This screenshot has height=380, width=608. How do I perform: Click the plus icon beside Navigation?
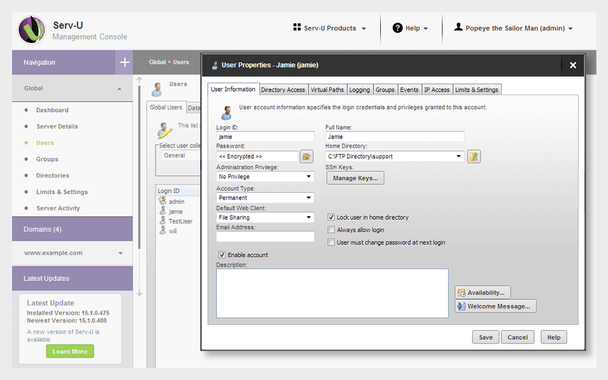tap(124, 62)
